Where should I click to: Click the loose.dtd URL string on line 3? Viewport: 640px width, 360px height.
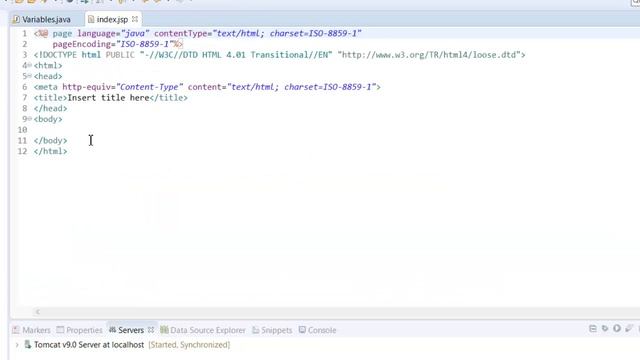(429, 55)
